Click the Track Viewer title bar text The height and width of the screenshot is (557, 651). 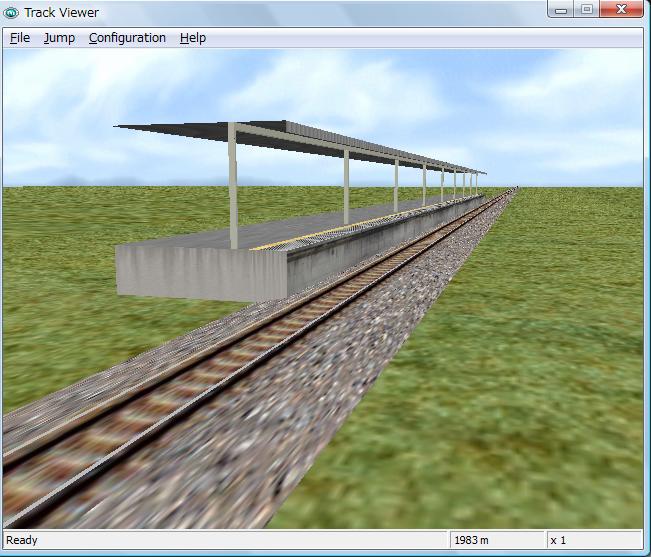(x=62, y=12)
